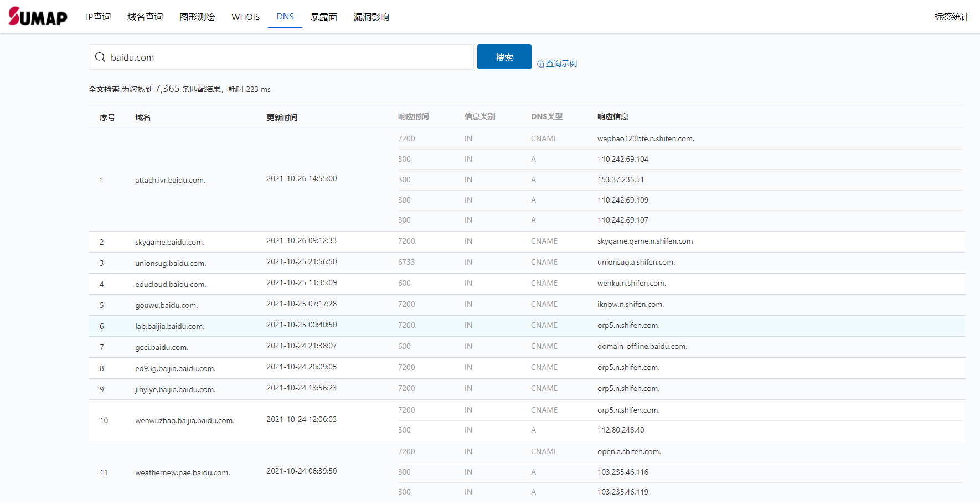Click update time 2021-10-25 07:17:28

point(302,304)
